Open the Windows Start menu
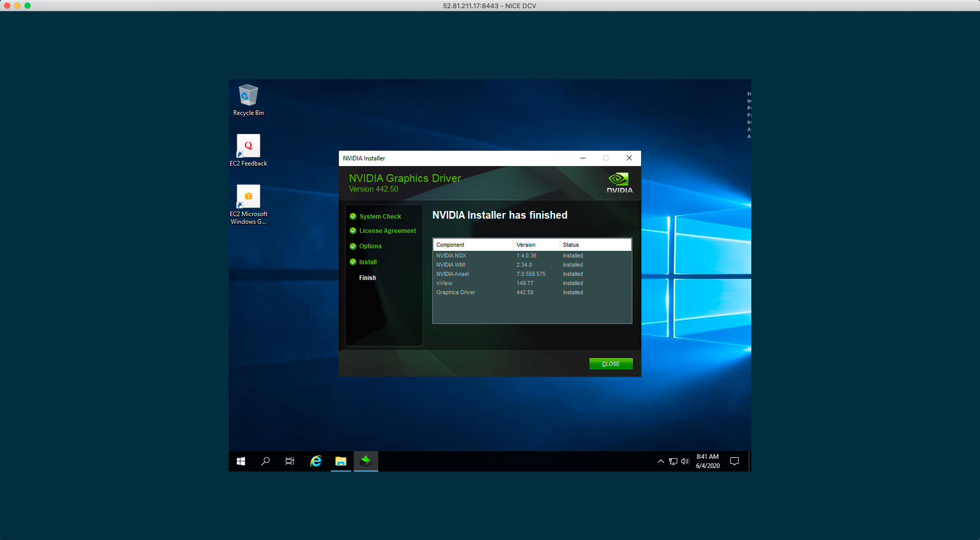980x540 pixels. (241, 461)
